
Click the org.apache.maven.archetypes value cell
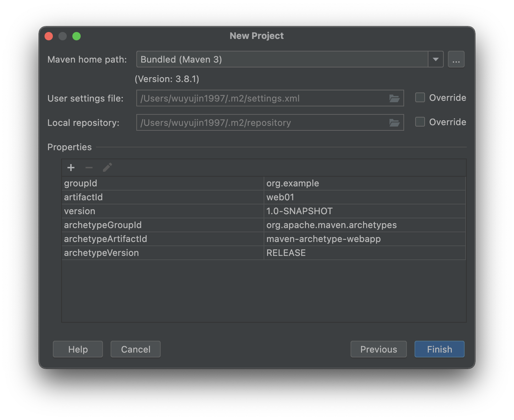tap(365, 225)
